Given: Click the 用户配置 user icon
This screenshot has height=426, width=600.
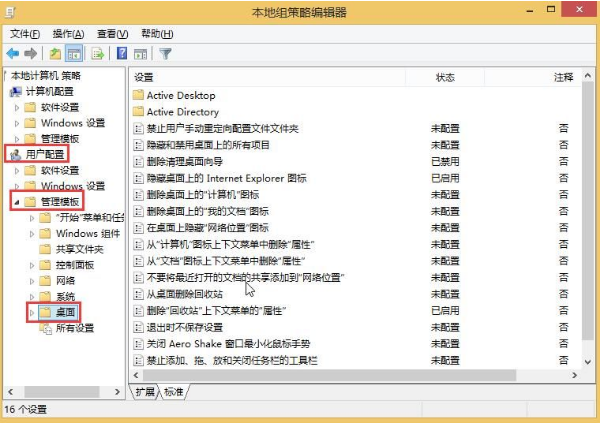Looking at the screenshot, I should pos(16,154).
